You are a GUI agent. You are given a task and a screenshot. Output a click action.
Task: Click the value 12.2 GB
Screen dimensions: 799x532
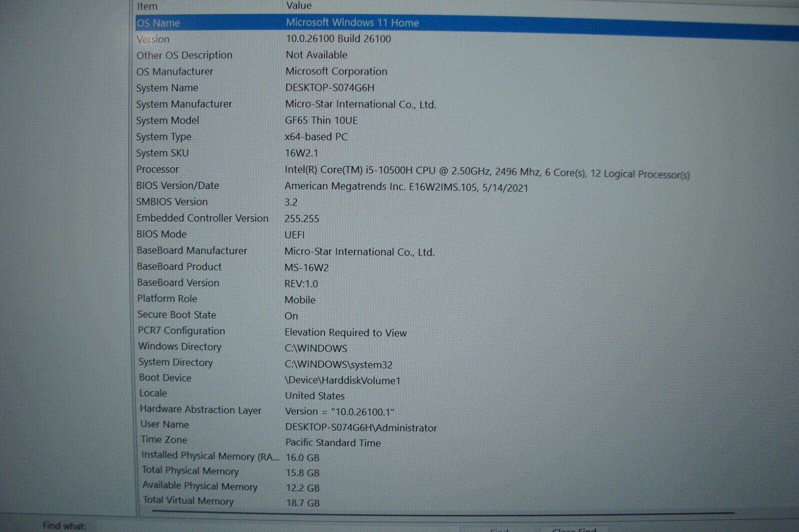(x=303, y=488)
